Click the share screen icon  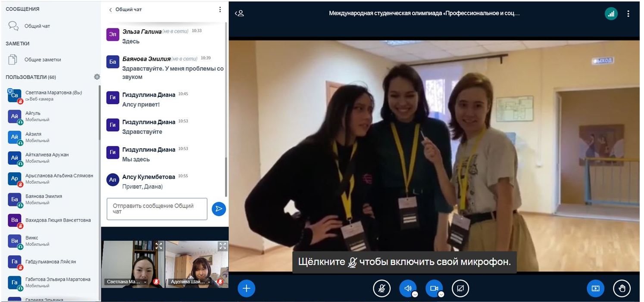(460, 288)
